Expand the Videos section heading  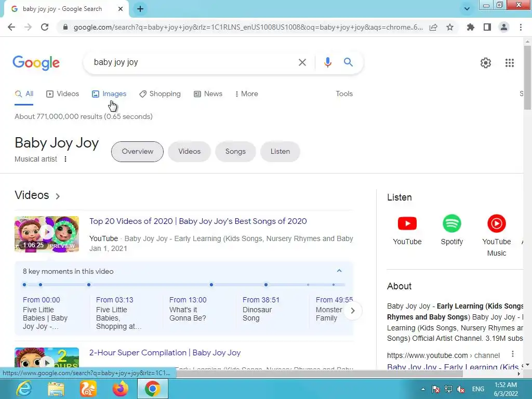point(37,195)
